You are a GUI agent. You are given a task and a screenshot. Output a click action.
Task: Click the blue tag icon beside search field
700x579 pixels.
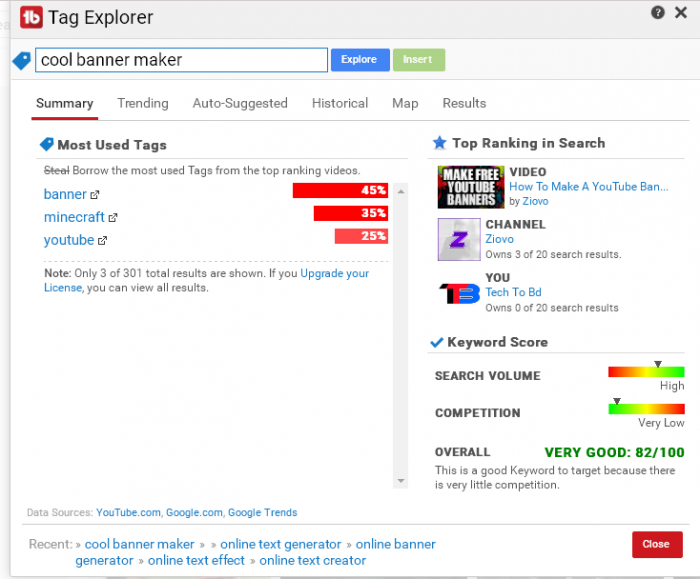pyautogui.click(x=21, y=60)
